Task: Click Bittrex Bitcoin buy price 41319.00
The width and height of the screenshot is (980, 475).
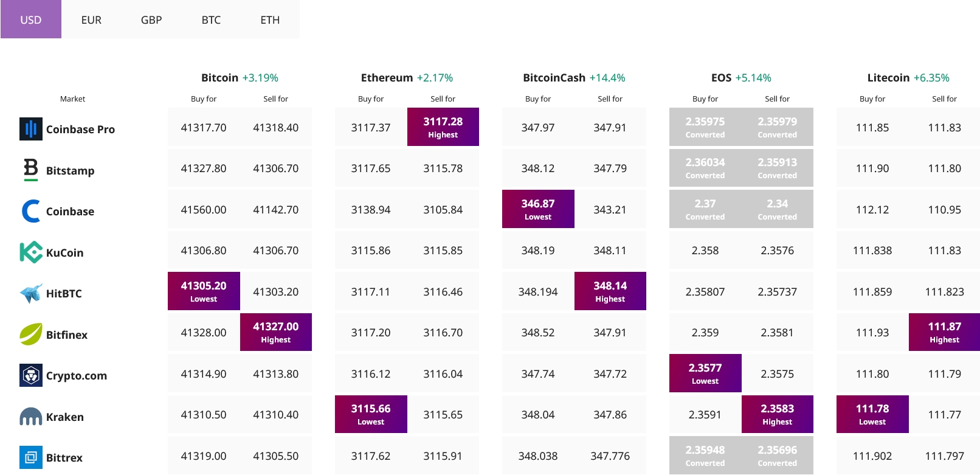Action: click(x=204, y=456)
